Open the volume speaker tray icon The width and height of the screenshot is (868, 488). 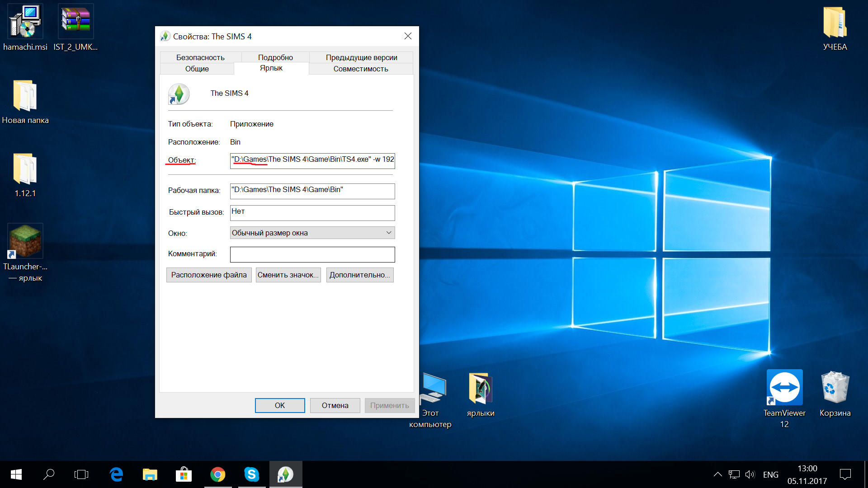pos(750,474)
